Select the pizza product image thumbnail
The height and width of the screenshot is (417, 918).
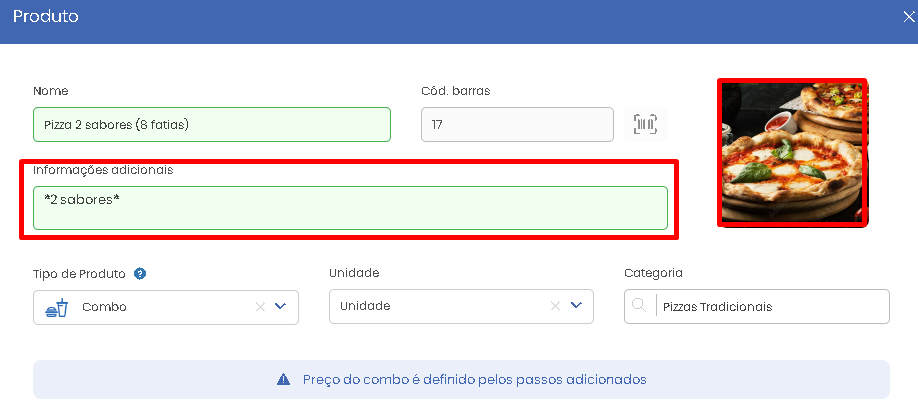[x=793, y=152]
